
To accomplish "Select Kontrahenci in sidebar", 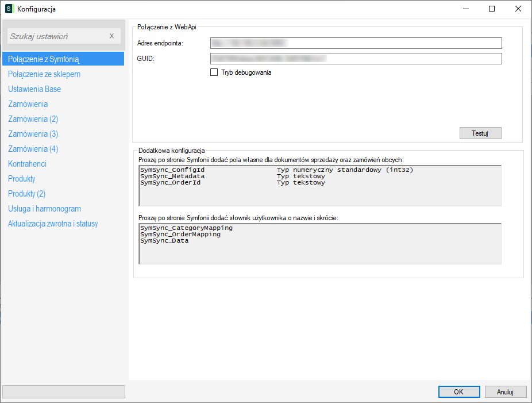I will coord(28,164).
